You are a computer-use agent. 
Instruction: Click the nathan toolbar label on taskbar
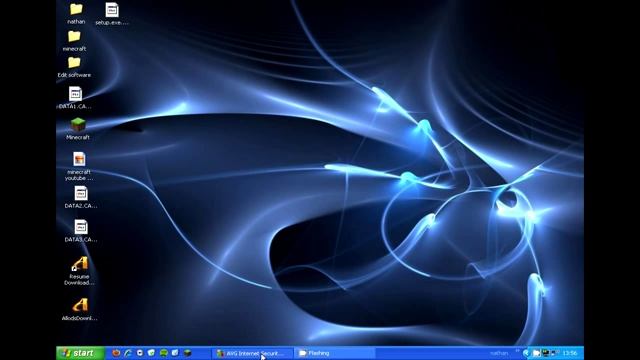point(499,353)
